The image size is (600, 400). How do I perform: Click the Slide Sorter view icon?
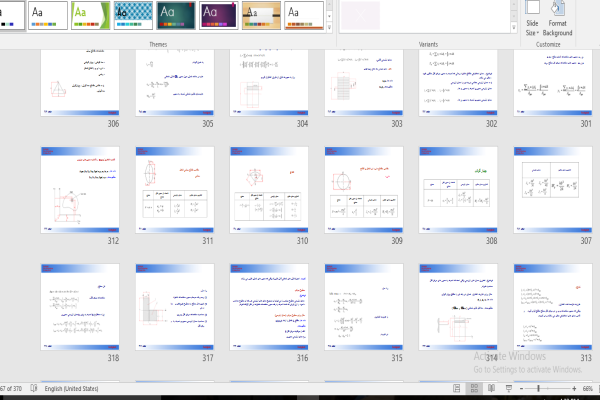(x=474, y=389)
